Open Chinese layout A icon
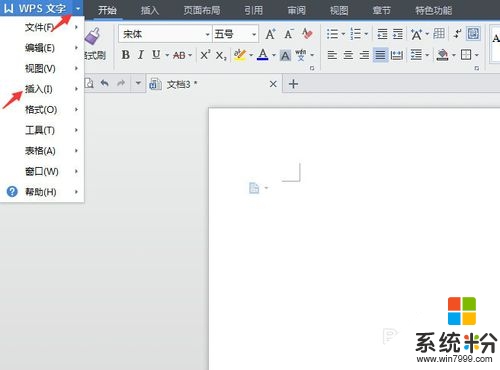 tap(416, 34)
